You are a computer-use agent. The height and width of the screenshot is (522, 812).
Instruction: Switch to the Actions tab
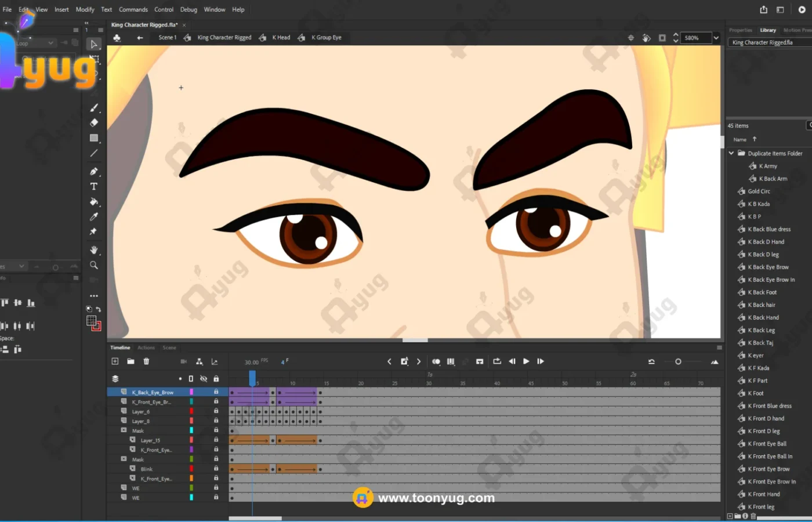pos(146,347)
